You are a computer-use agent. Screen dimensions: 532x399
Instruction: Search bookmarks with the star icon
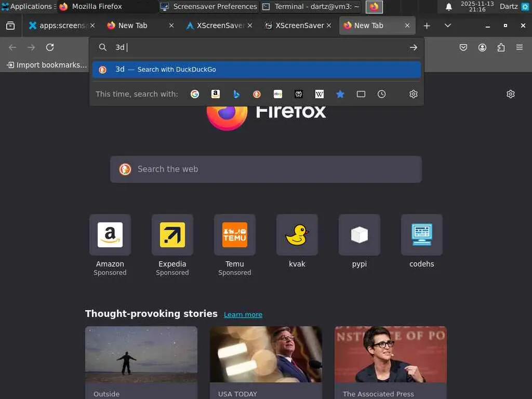pyautogui.click(x=340, y=94)
